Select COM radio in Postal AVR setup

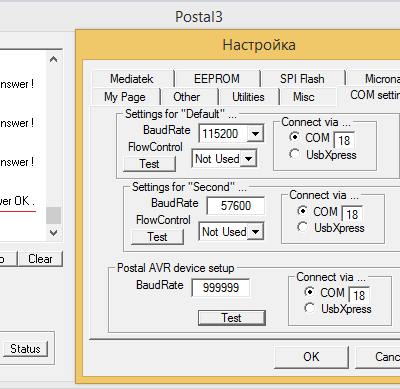tap(309, 292)
